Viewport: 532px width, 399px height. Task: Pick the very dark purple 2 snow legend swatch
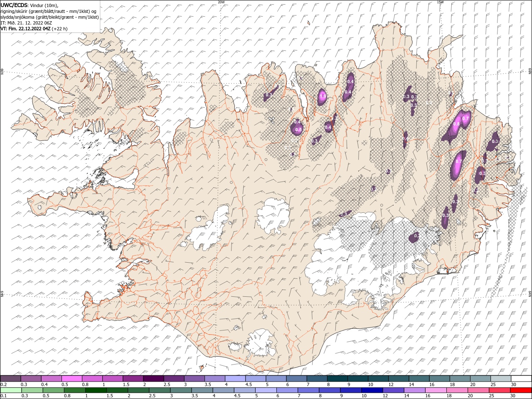(x=153, y=379)
